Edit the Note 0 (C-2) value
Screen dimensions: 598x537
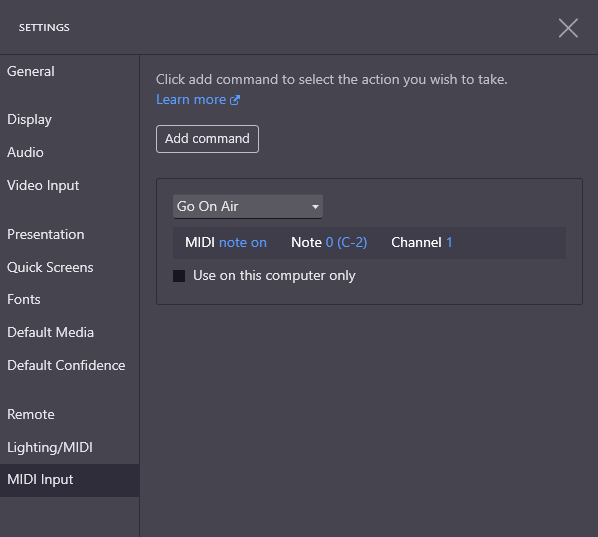pyautogui.click(x=346, y=243)
